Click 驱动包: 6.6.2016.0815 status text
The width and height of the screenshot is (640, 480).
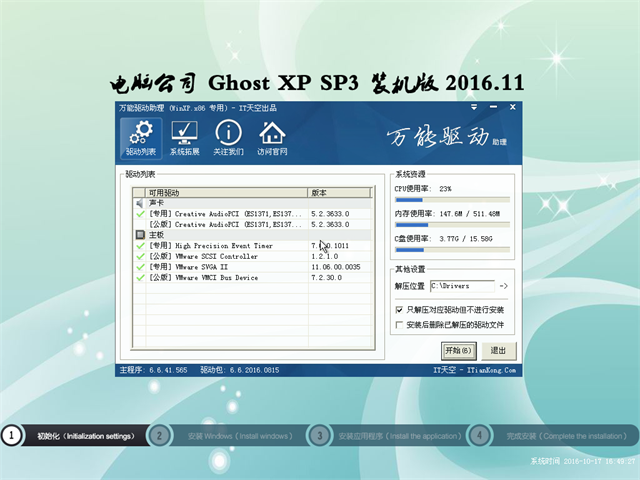pos(240,370)
